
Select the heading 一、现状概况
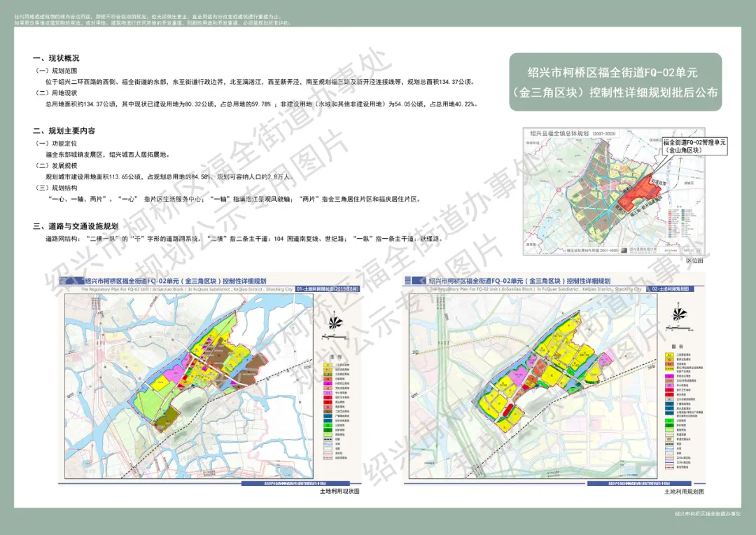click(x=57, y=58)
